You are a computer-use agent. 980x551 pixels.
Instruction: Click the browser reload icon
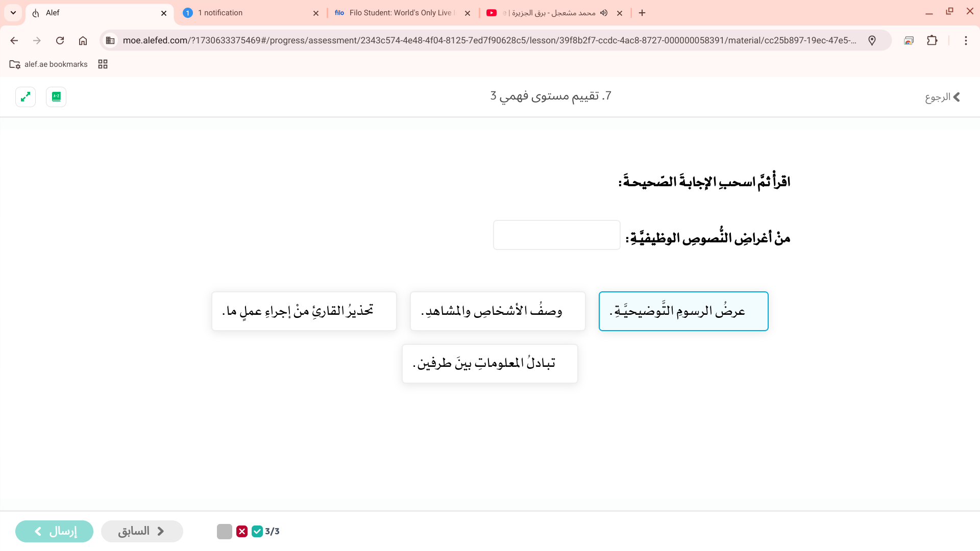60,40
